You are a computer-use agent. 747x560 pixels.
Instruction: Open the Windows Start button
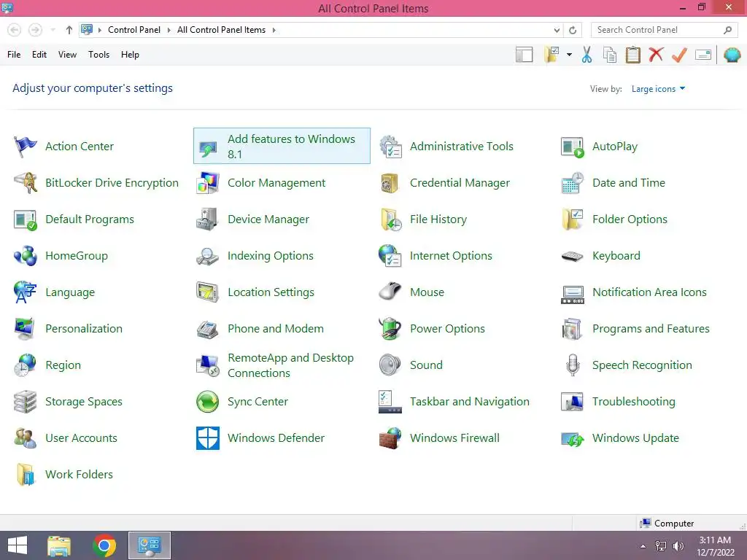click(18, 545)
